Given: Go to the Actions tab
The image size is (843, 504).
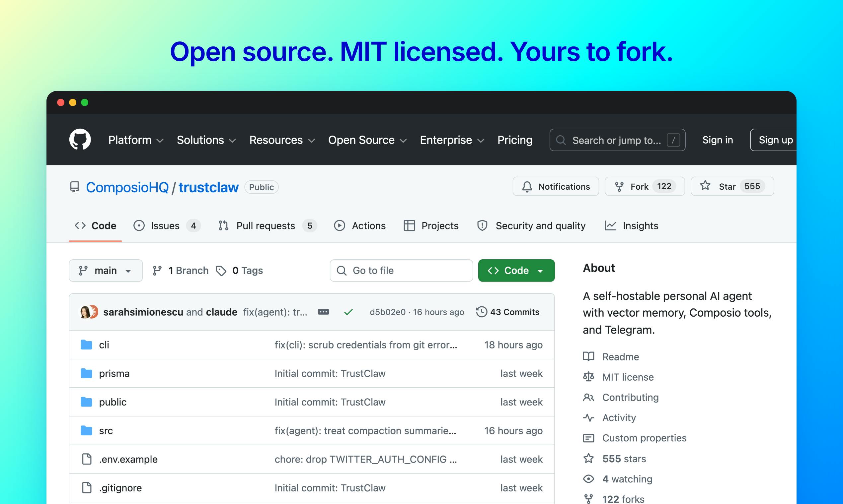Looking at the screenshot, I should point(360,226).
